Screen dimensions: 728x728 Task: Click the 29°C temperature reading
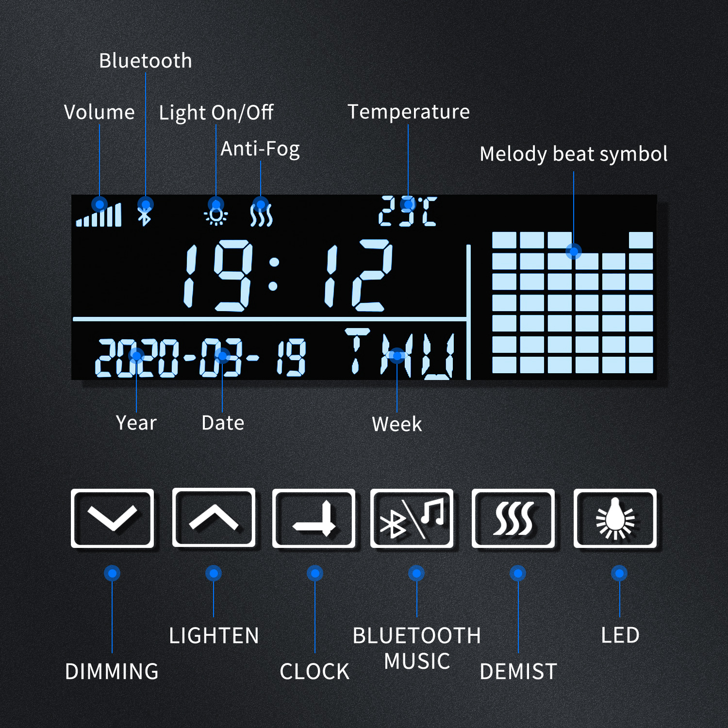408,212
